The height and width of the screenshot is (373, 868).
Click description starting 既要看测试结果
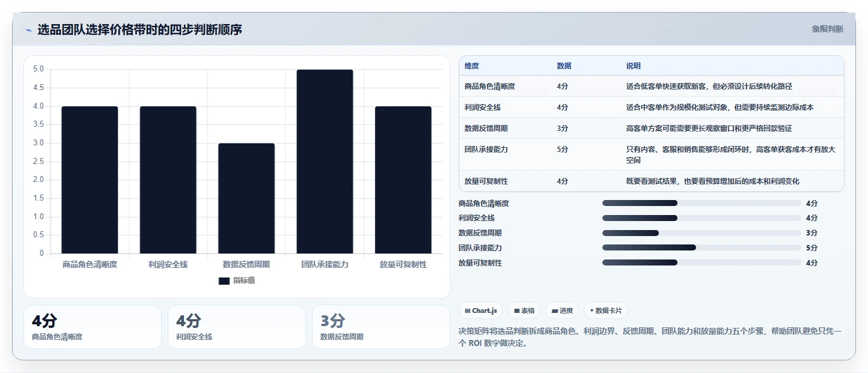(713, 181)
